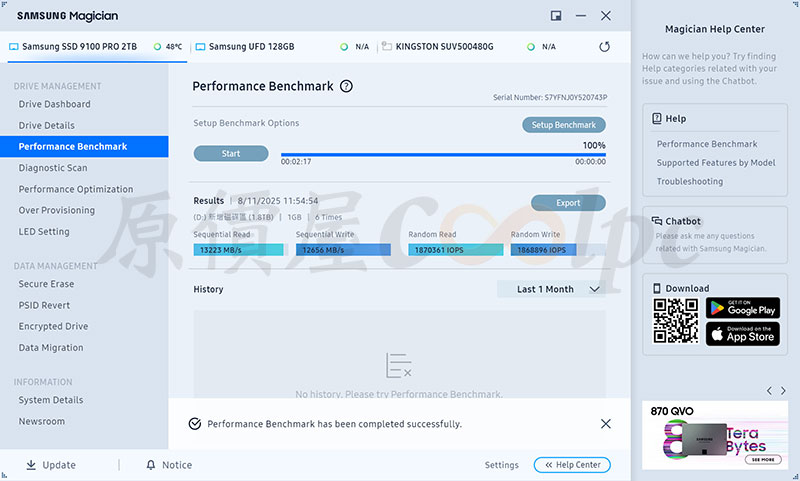
Task: Click the Download section phone icon
Action: [x=657, y=288]
